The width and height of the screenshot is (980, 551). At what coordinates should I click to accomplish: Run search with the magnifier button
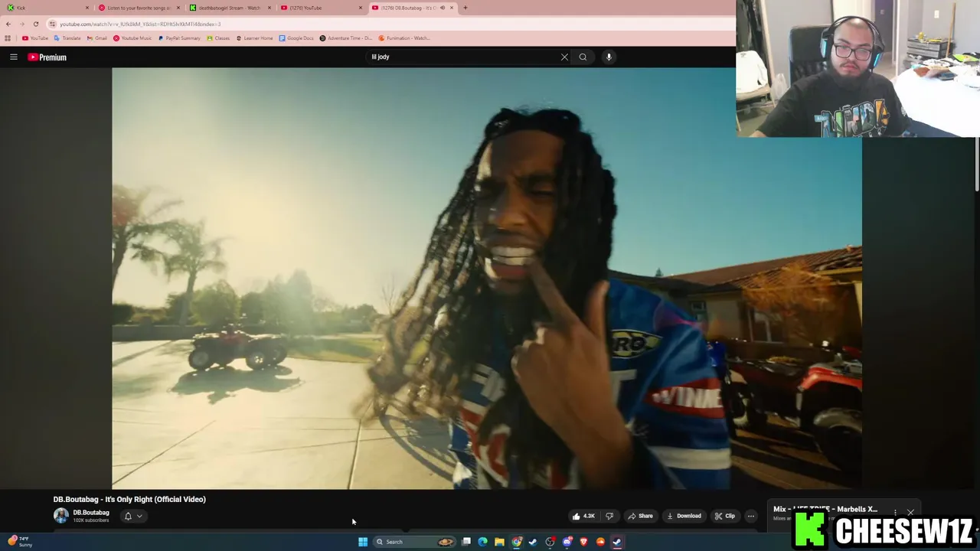click(583, 57)
